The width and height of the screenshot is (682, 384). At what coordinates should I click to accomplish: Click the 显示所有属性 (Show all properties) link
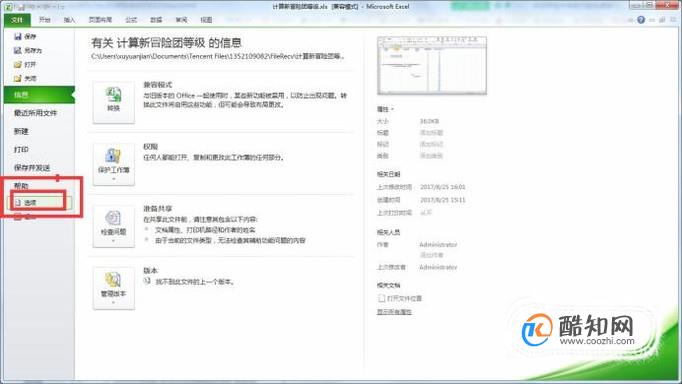pos(394,312)
